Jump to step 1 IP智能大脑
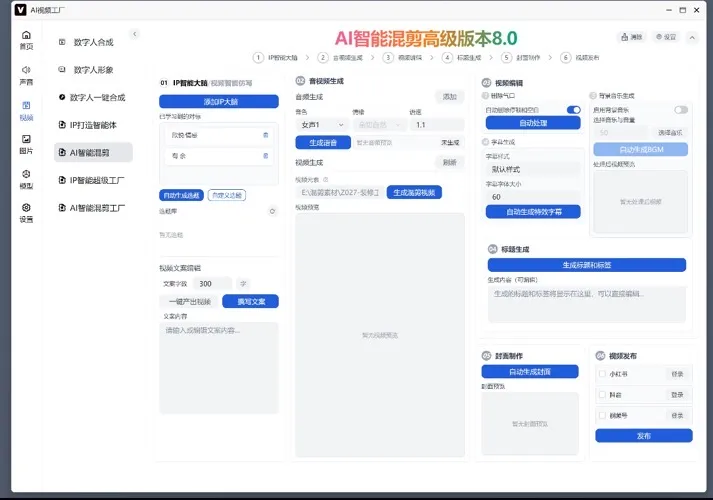The width and height of the screenshot is (713, 500). point(276,58)
